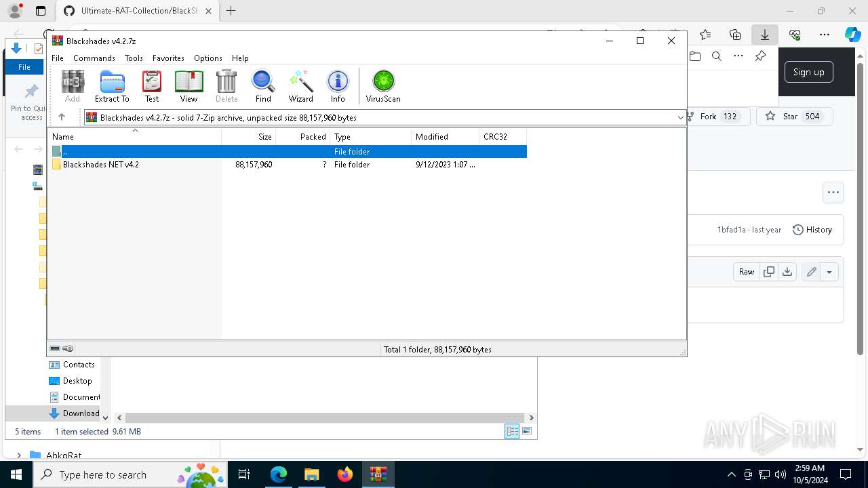Select the Blackshades NET v4.2 folder row
Viewport: 868px width, 488px height.
tap(287, 165)
